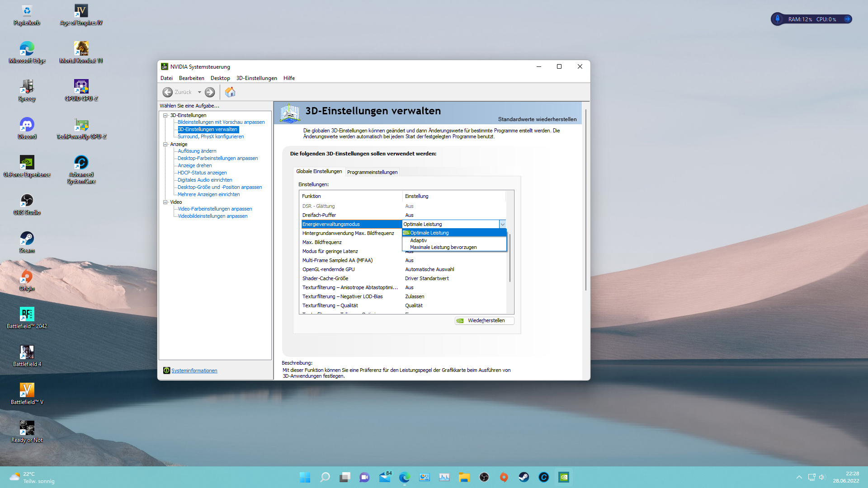868x488 pixels.
Task: Click the Home icon in toolbar
Action: point(230,92)
